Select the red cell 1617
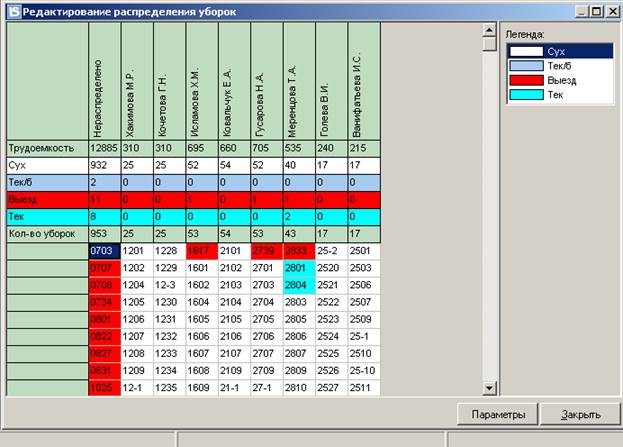This screenshot has height=447, width=623. tap(201, 251)
